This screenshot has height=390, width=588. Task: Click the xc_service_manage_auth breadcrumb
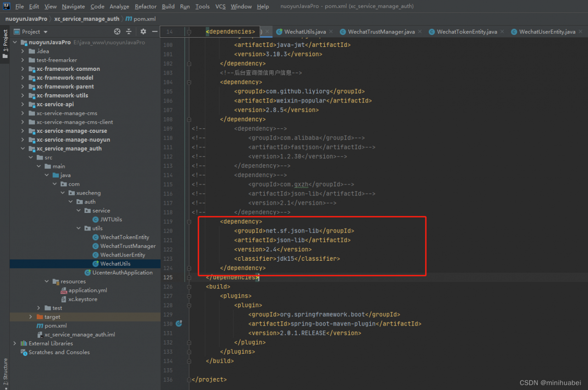86,19
